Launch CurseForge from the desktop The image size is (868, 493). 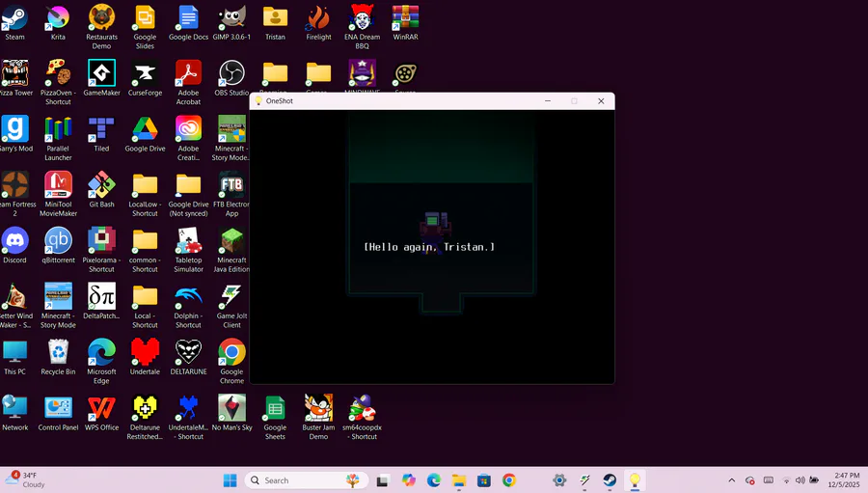[x=145, y=78]
